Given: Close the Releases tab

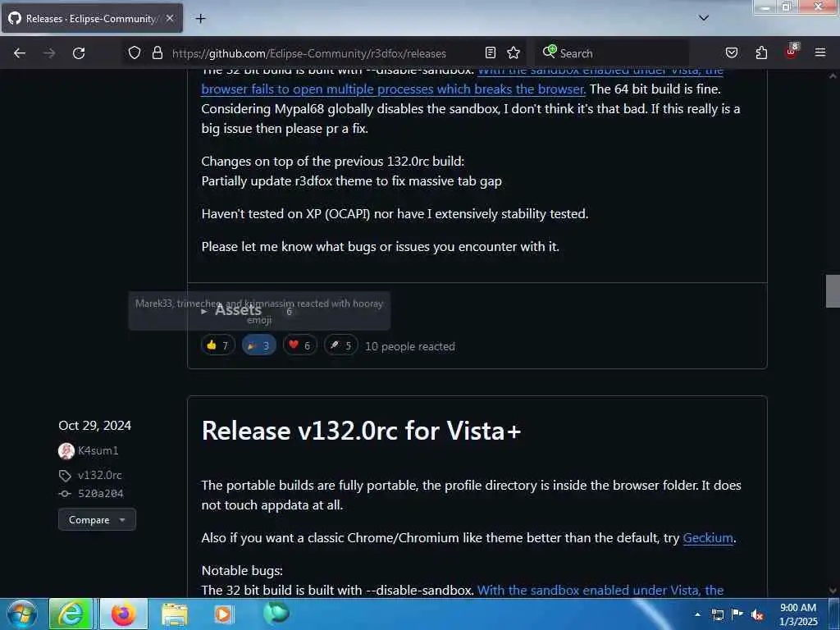Looking at the screenshot, I should (170, 18).
